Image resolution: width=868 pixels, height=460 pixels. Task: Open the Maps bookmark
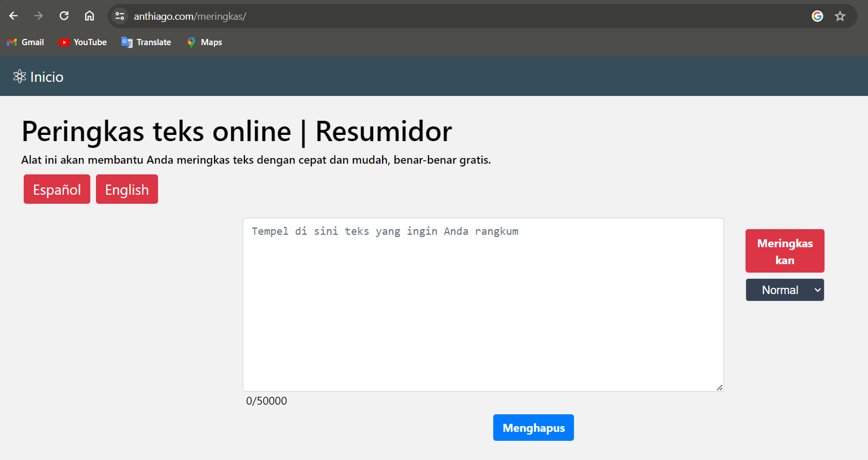(x=204, y=42)
